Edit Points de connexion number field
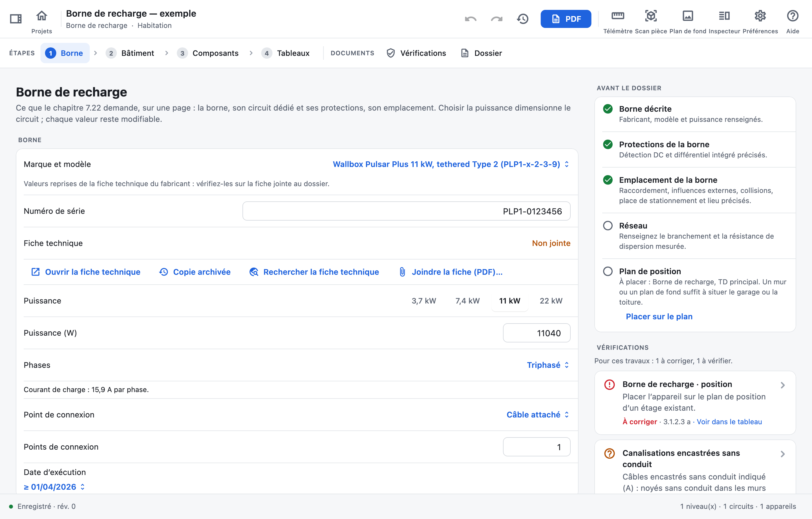 [537, 447]
